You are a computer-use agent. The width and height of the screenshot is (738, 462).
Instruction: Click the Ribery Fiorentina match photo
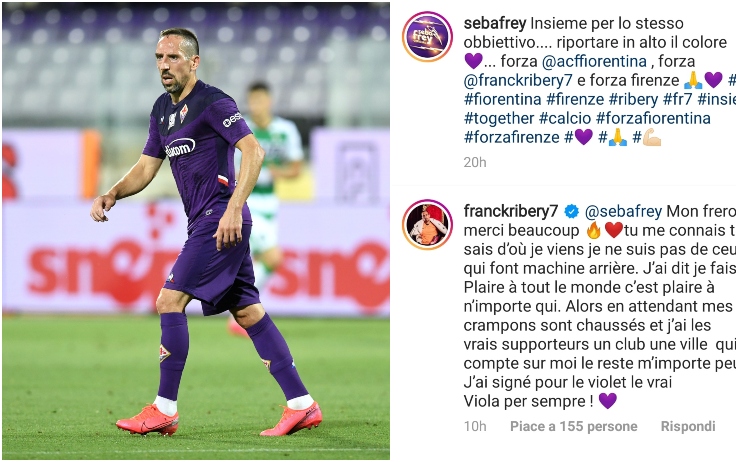pos(196,231)
